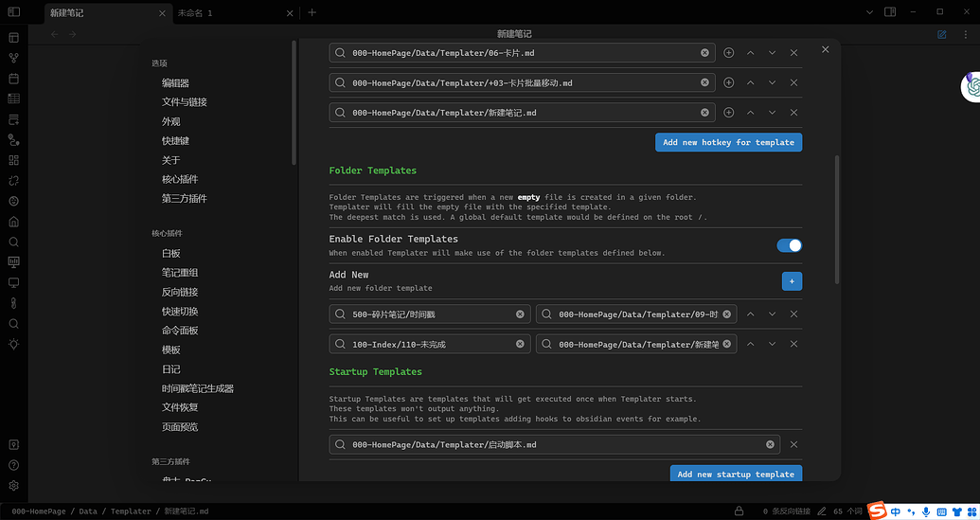Image resolution: width=980 pixels, height=520 pixels.
Task: Go forward with the navigation arrow
Action: (73, 34)
